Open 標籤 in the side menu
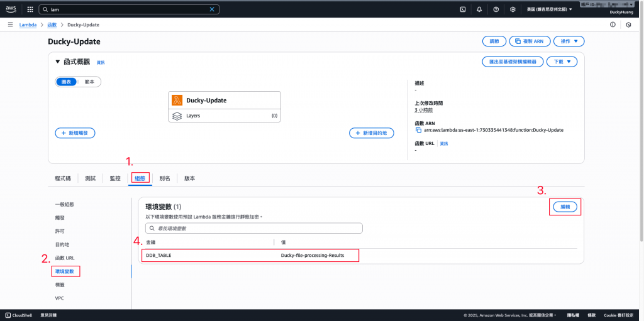Viewport: 644px width, 321px height. 60,285
